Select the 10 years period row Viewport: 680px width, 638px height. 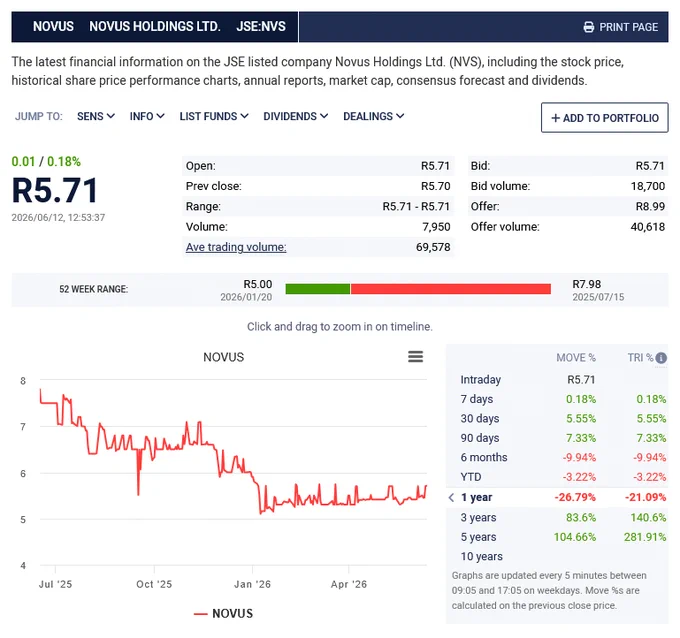pos(557,556)
